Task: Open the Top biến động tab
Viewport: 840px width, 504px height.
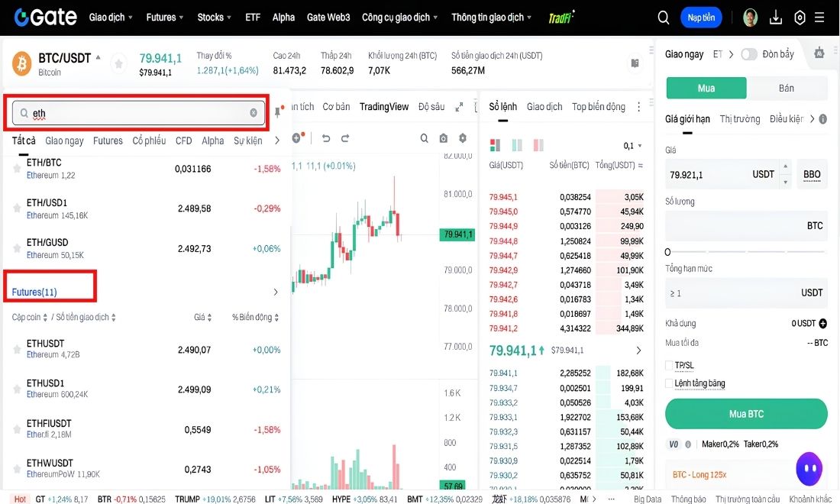Action: click(x=599, y=107)
